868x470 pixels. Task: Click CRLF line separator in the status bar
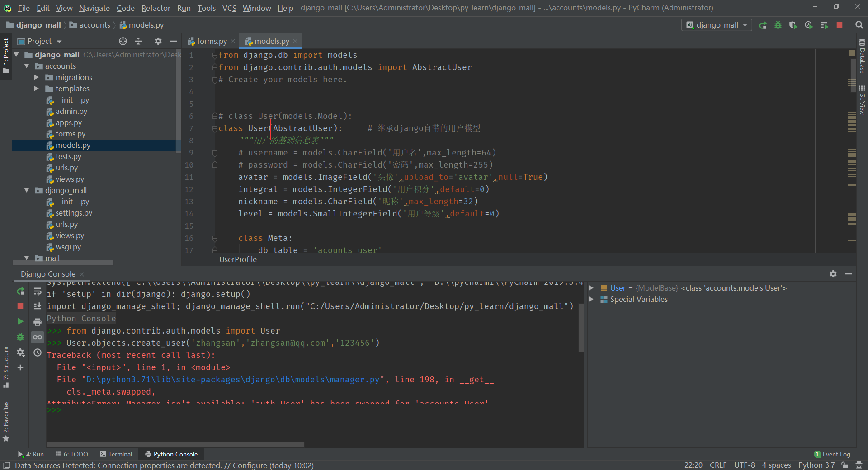[x=718, y=465]
